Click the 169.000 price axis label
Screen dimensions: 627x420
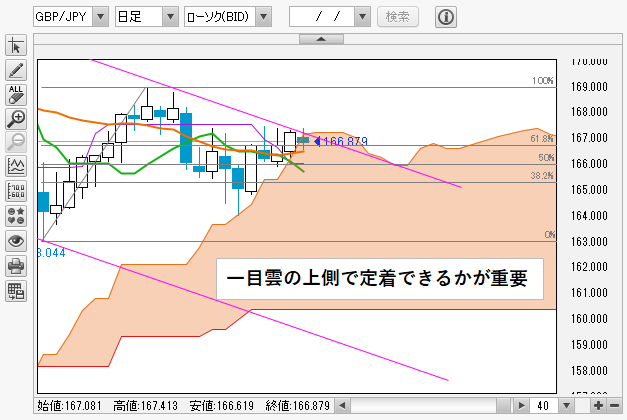[x=589, y=86]
